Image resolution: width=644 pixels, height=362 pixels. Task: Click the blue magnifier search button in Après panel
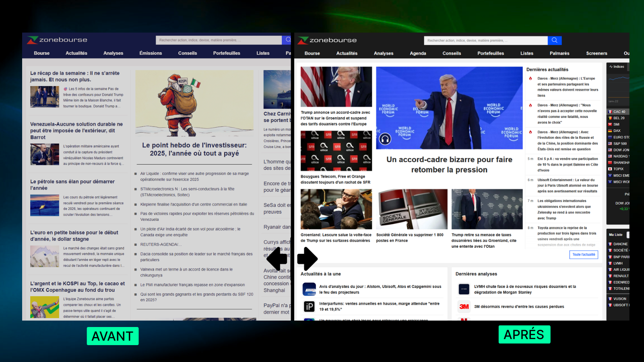point(554,40)
